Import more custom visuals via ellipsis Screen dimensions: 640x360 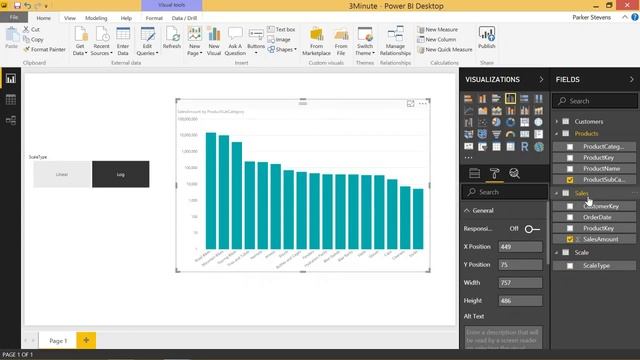pyautogui.click(x=468, y=158)
